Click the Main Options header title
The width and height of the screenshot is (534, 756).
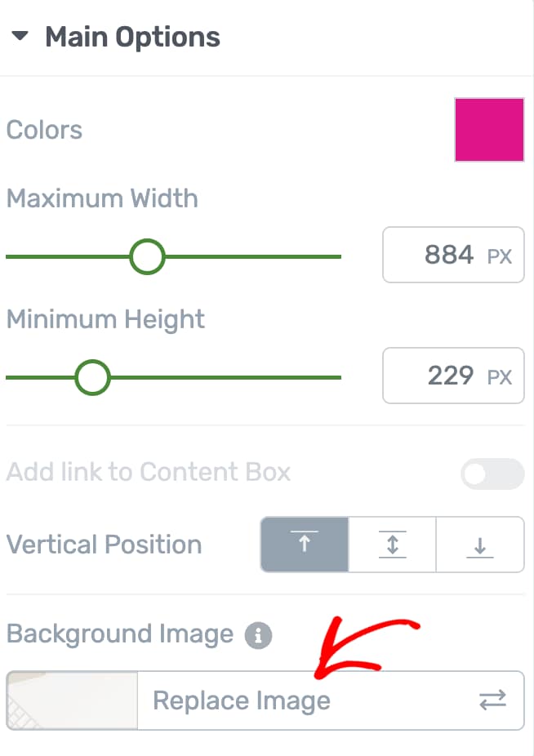(132, 38)
